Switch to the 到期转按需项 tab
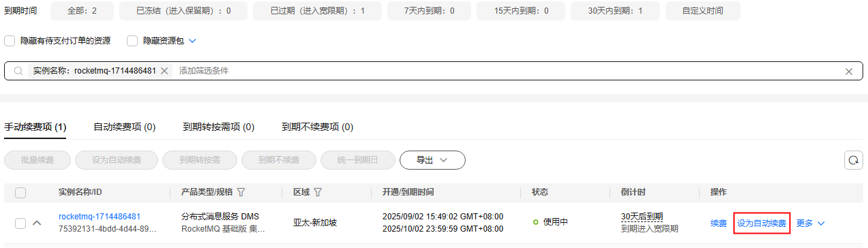Image resolution: width=868 pixels, height=248 pixels. pos(218,127)
